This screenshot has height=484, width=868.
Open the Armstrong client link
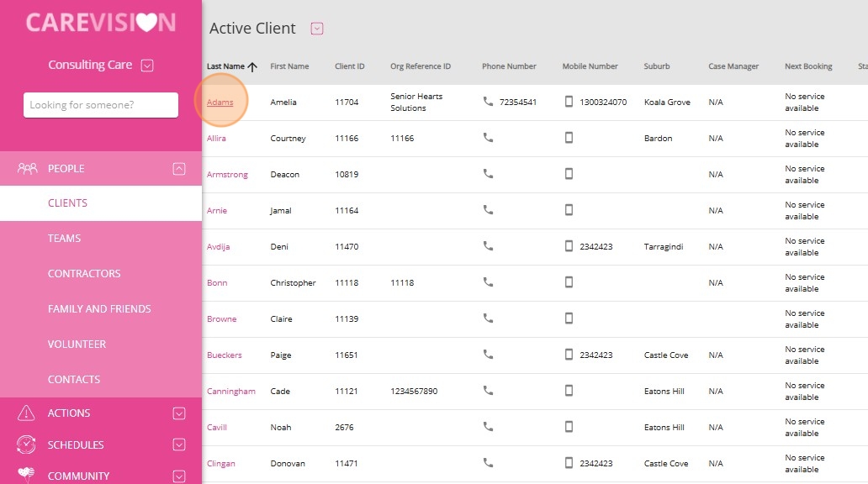[227, 174]
